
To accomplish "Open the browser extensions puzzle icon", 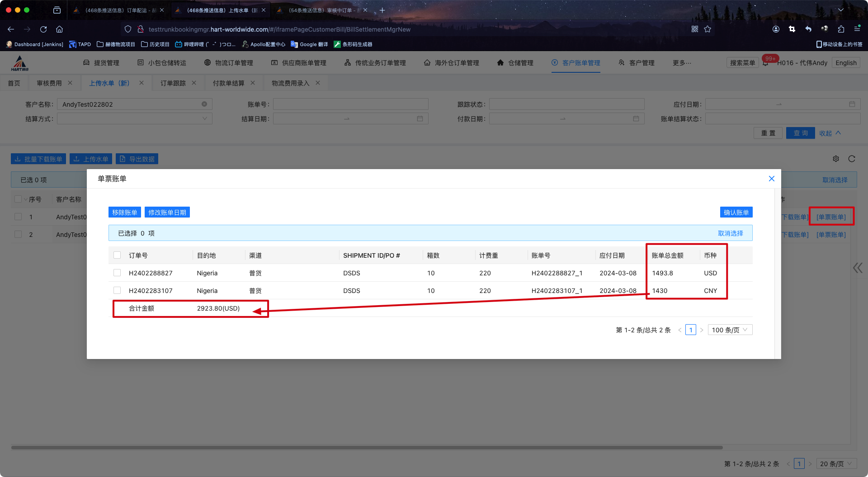I will (x=841, y=29).
